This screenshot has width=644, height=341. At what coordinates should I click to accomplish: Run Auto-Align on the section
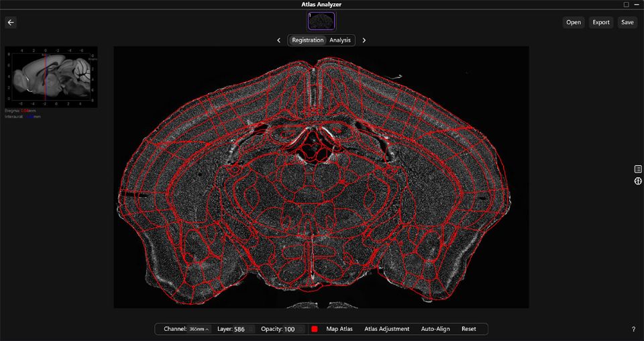(x=435, y=329)
